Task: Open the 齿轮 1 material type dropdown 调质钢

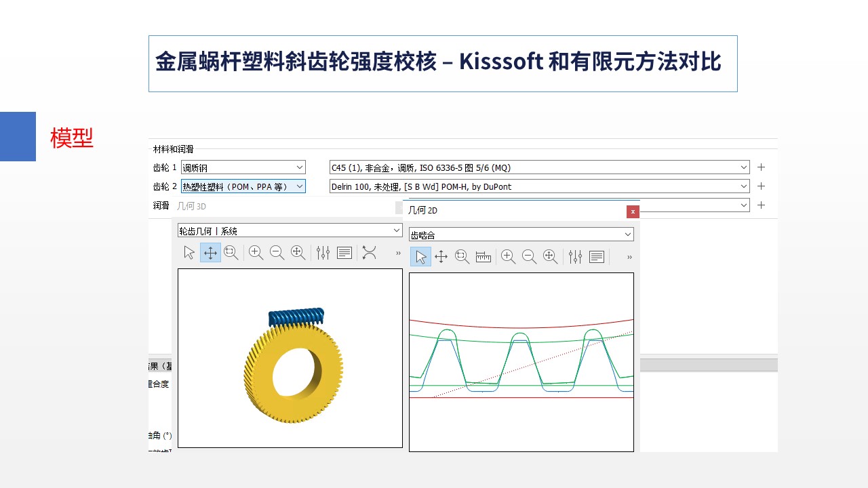Action: click(x=243, y=167)
